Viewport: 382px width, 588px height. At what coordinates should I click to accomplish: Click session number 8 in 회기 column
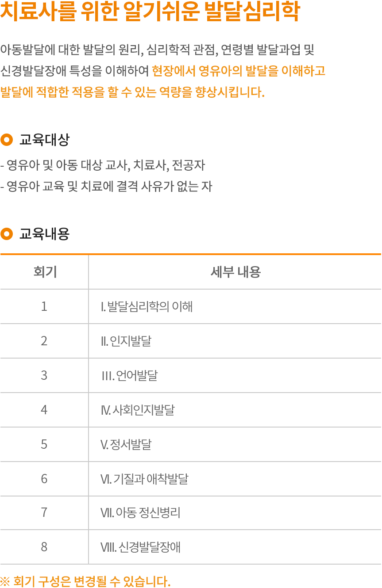44,547
